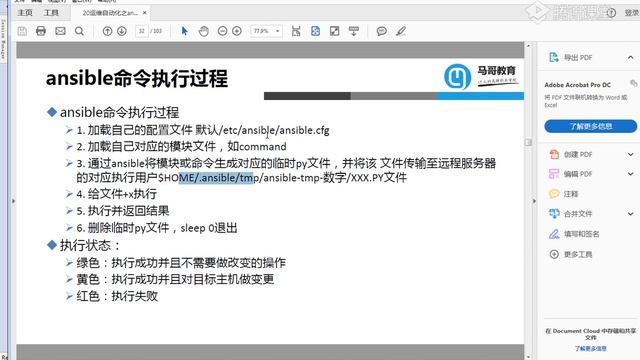Screen dimensions: 640x360
Task: Expand the 合并文件 chevron
Action: [x=631, y=213]
